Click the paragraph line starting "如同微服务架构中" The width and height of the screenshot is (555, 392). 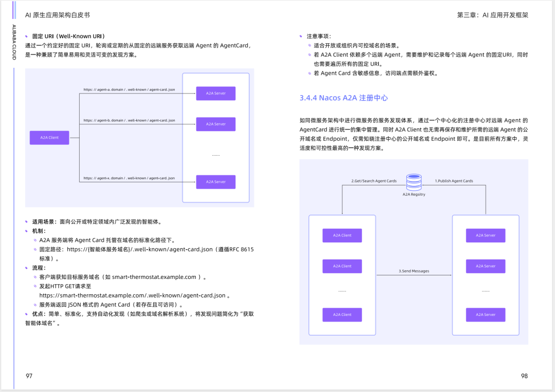click(414, 120)
